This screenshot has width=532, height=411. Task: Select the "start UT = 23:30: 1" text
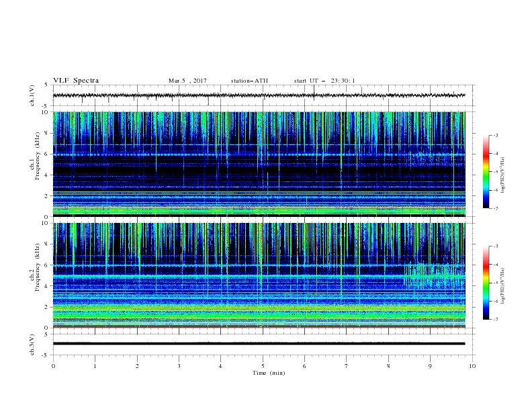[x=324, y=81]
